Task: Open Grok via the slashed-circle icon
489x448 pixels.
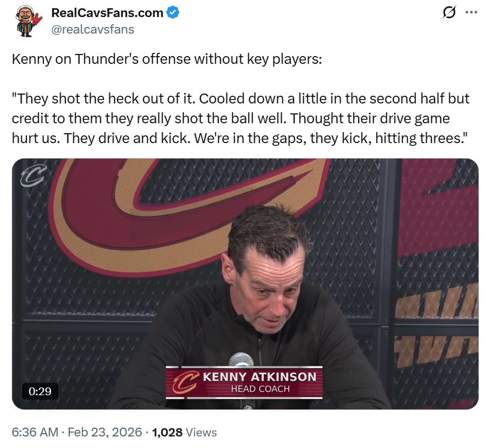Action: 449,13
